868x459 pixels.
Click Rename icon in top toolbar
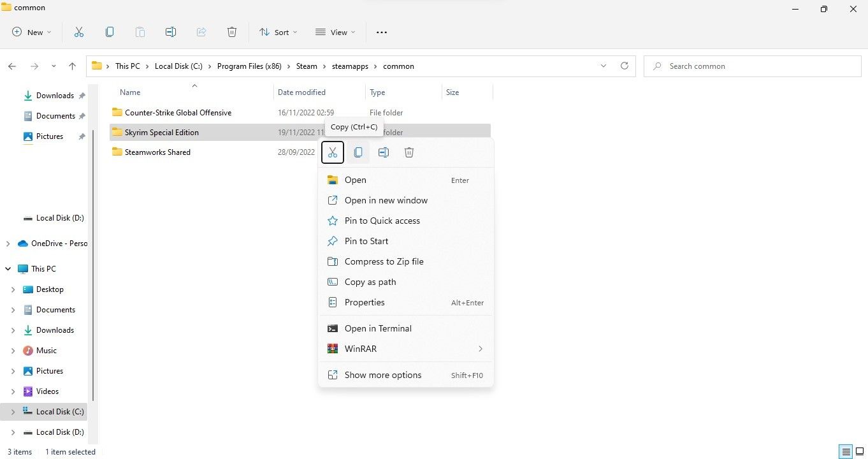[x=171, y=32]
